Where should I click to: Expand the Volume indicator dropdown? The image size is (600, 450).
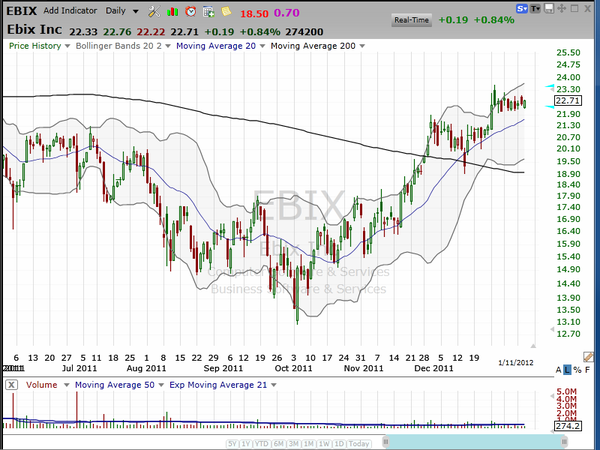66,385
